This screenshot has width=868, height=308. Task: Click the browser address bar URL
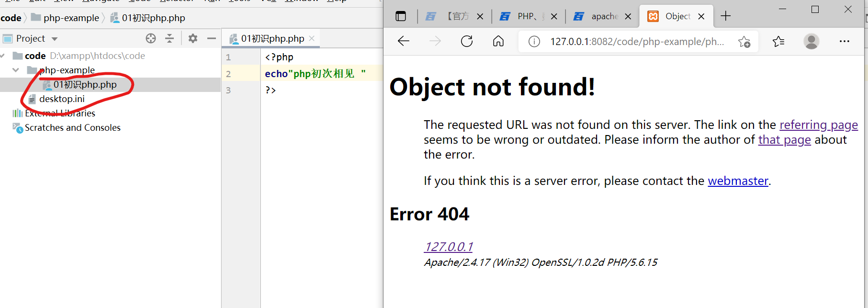(x=637, y=42)
